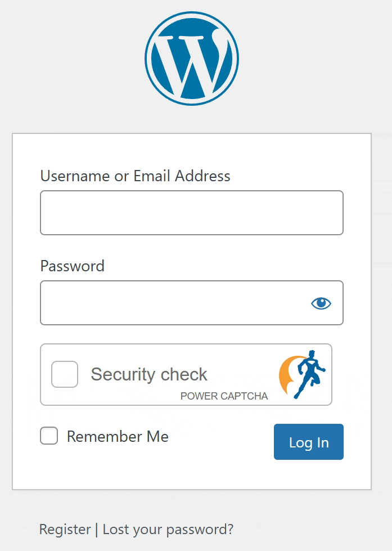The height and width of the screenshot is (551, 392).
Task: Show the password with the eye icon
Action: [x=321, y=303]
